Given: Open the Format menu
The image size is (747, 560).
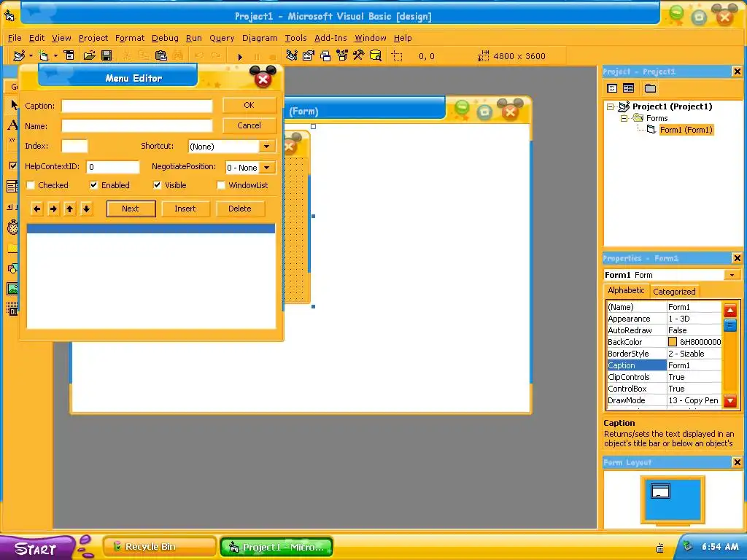Looking at the screenshot, I should click(x=130, y=38).
